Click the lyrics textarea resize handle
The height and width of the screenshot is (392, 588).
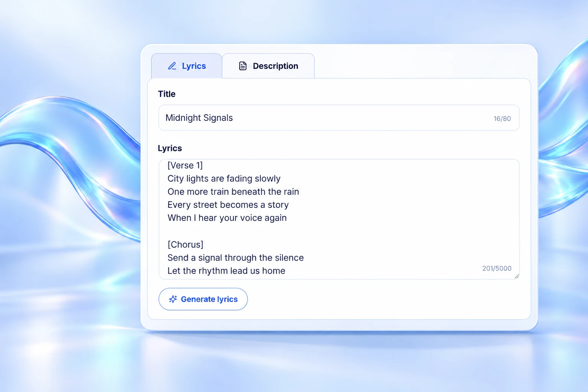pyautogui.click(x=516, y=276)
